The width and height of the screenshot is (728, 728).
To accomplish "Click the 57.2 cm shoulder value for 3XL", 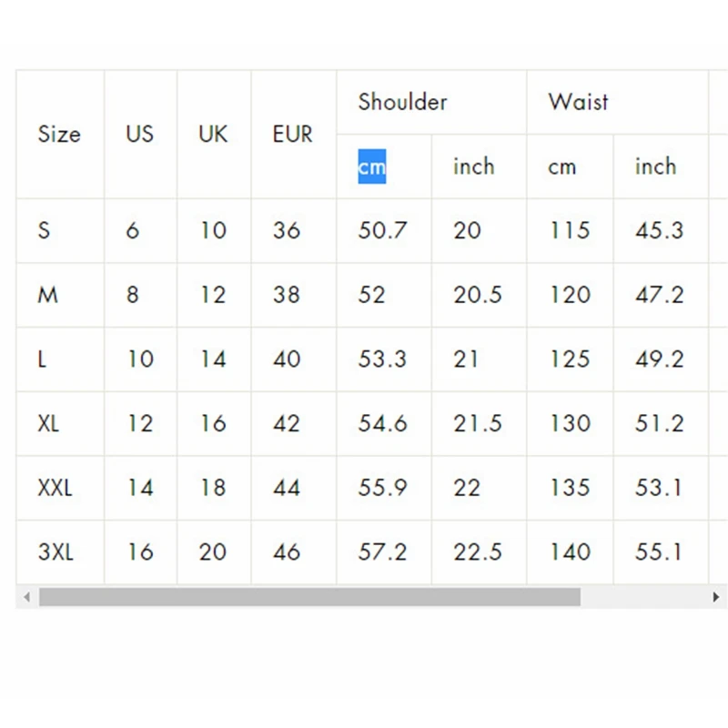I will pos(382,552).
